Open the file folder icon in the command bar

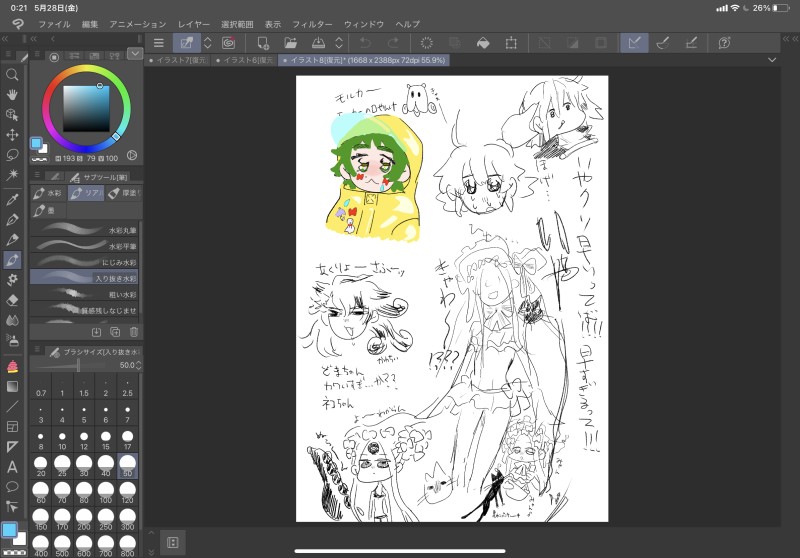pos(290,43)
